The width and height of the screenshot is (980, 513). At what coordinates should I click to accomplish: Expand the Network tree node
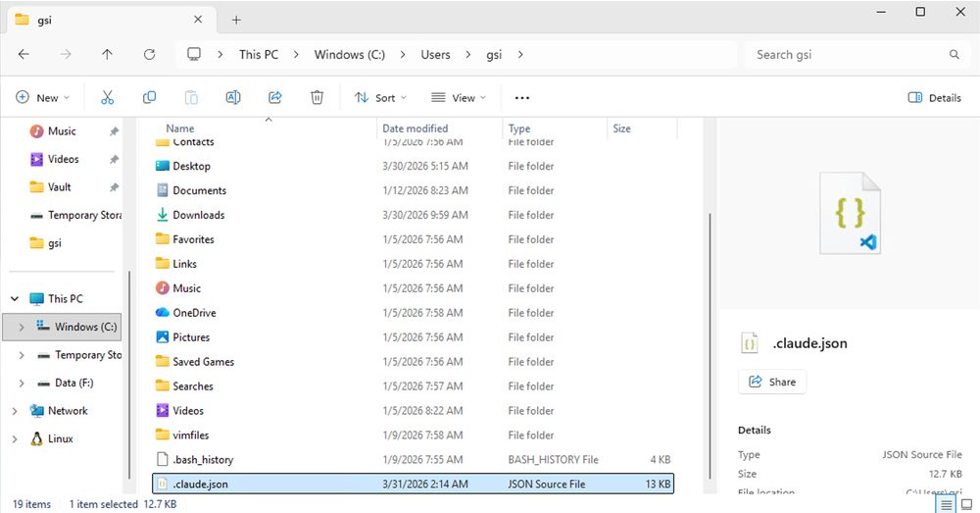pos(15,411)
